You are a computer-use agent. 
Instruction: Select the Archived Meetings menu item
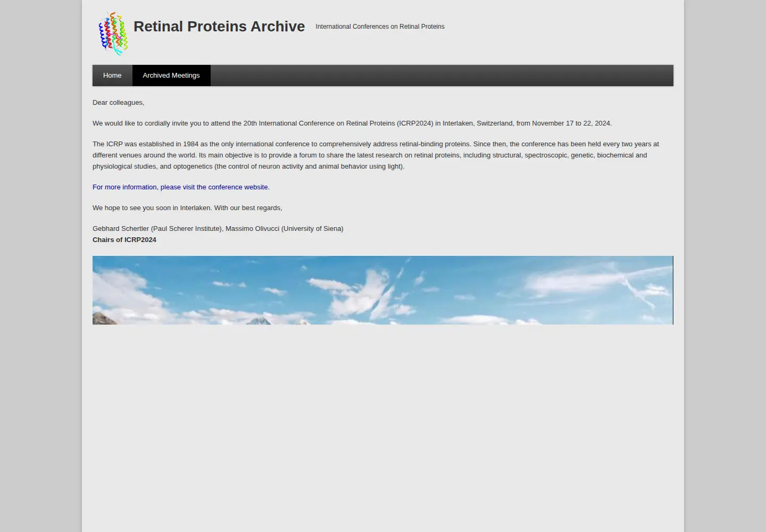point(171,76)
